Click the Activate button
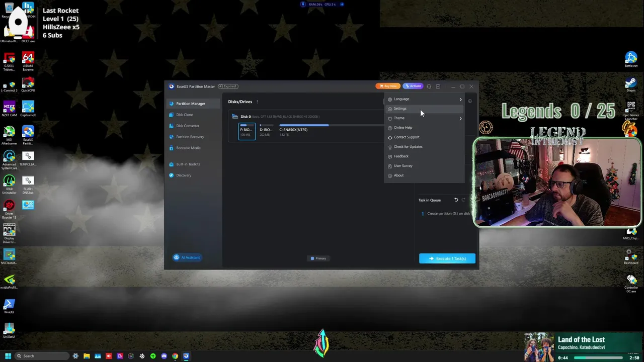 click(x=413, y=86)
